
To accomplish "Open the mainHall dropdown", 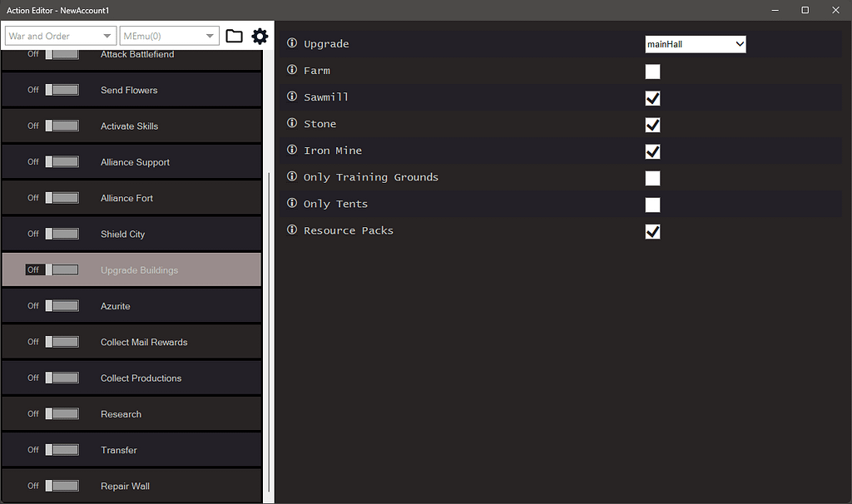I will (x=695, y=43).
